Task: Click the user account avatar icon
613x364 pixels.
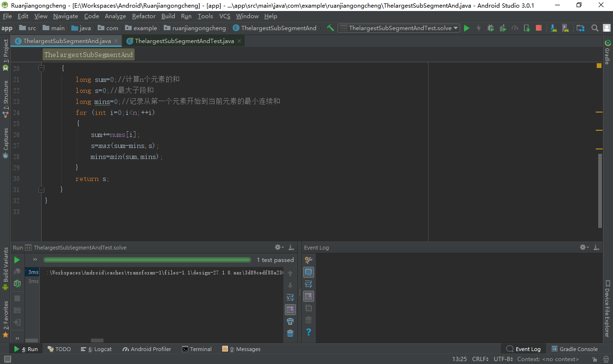Action: click(607, 28)
